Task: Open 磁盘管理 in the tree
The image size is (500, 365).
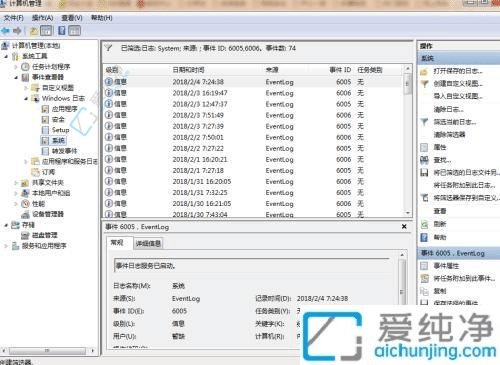Action: point(44,235)
